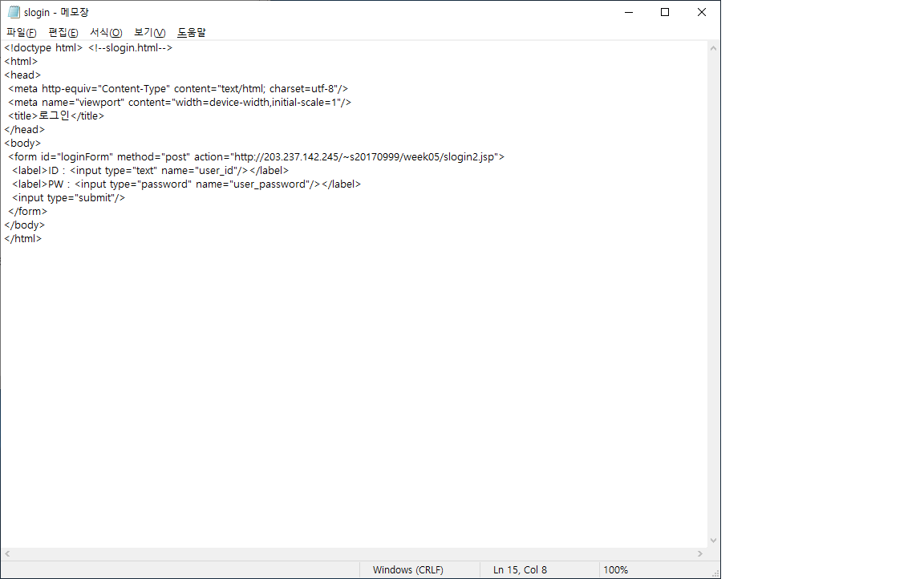
Task: Minimize the slogin Notepad window
Action: point(628,12)
